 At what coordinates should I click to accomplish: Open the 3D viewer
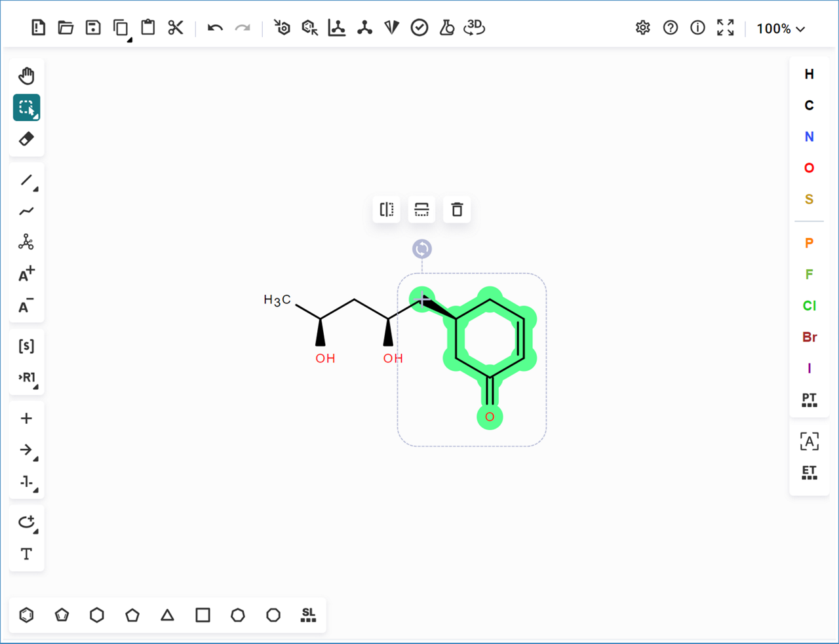pyautogui.click(x=474, y=28)
